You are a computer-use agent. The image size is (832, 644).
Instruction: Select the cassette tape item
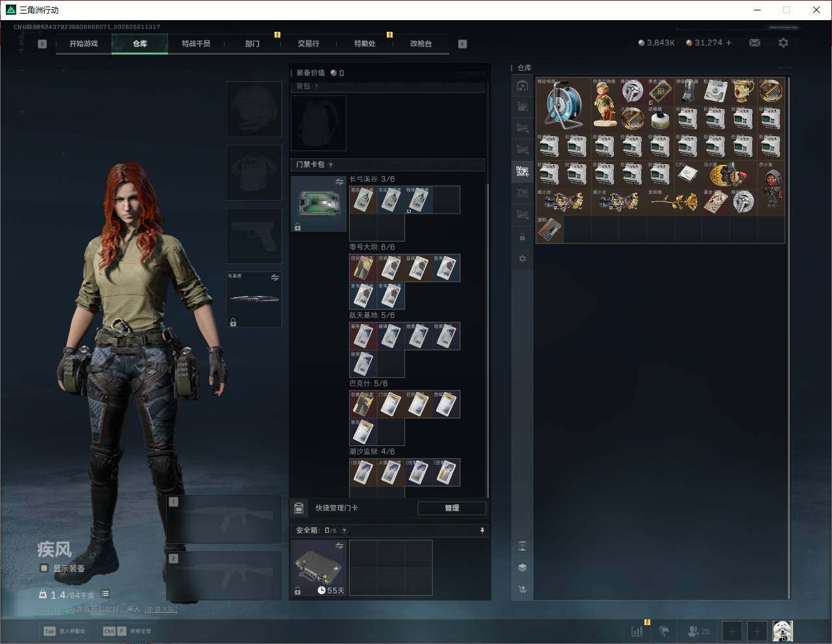click(550, 229)
